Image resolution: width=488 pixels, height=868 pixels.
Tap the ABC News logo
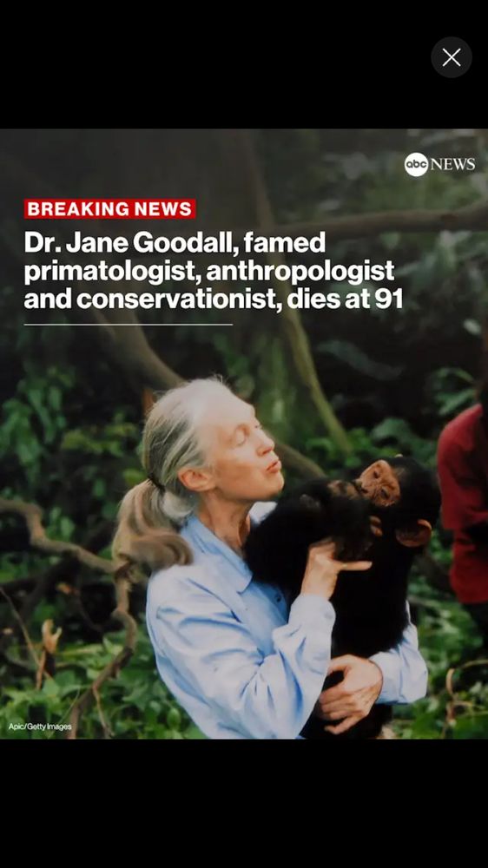[439, 164]
